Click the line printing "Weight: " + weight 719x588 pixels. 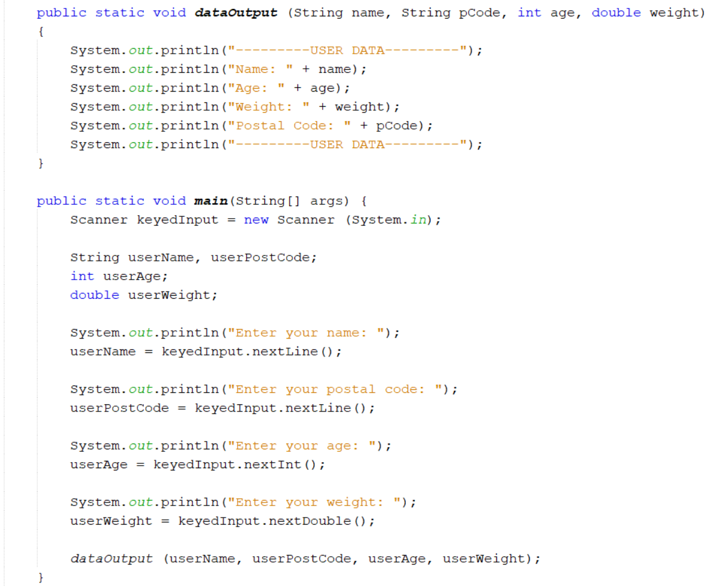[x=235, y=107]
